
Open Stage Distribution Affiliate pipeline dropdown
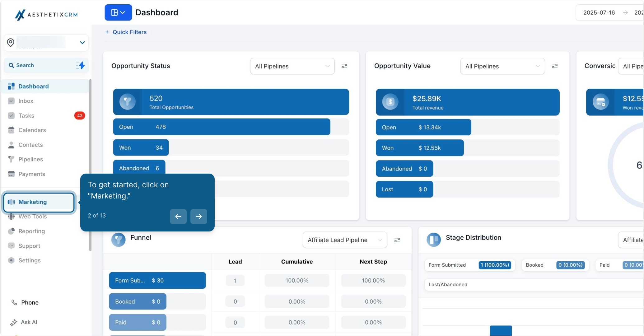631,240
